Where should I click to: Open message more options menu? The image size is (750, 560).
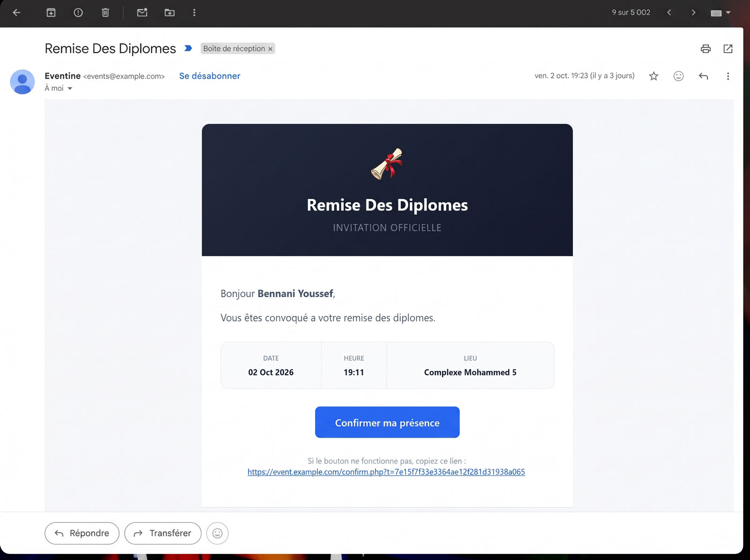[728, 76]
